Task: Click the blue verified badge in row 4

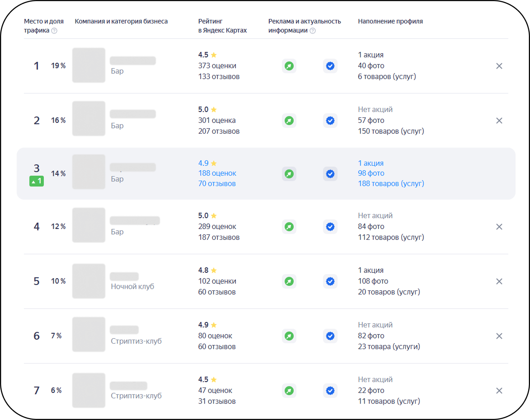Action: coord(330,227)
